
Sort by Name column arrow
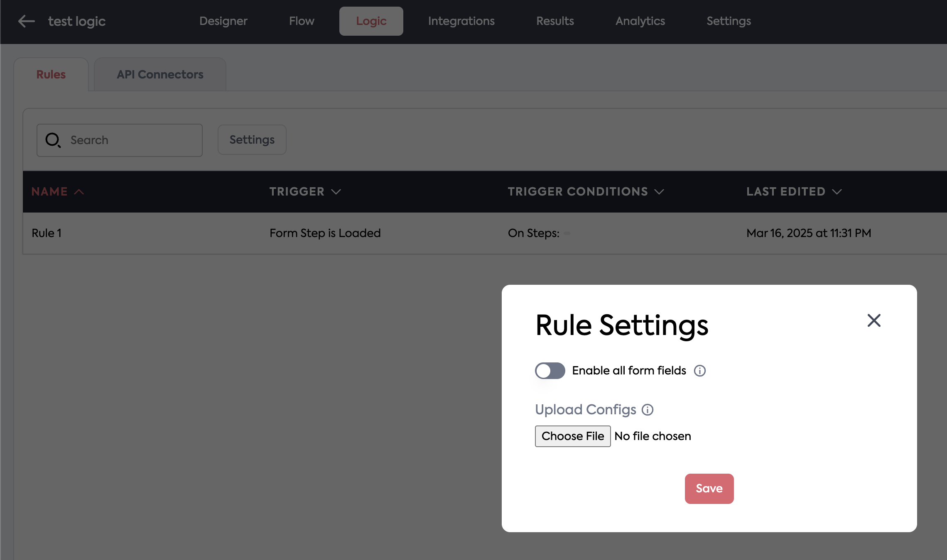click(x=79, y=192)
